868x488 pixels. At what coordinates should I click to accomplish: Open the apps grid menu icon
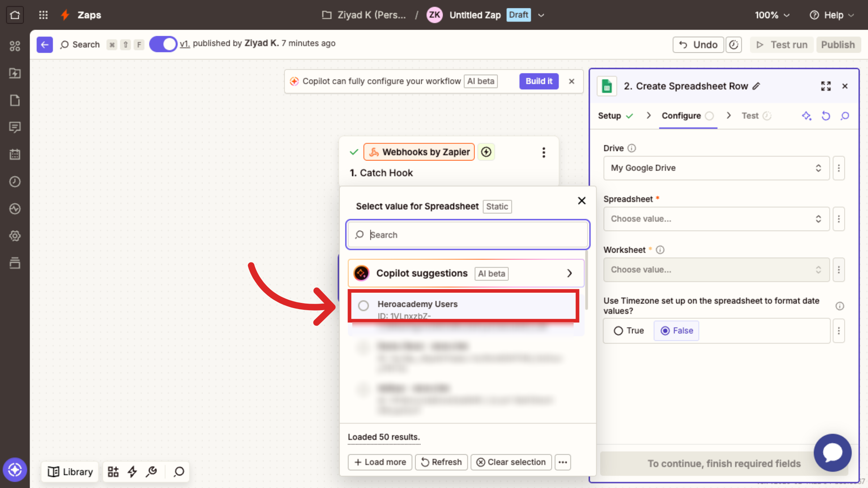(x=43, y=15)
